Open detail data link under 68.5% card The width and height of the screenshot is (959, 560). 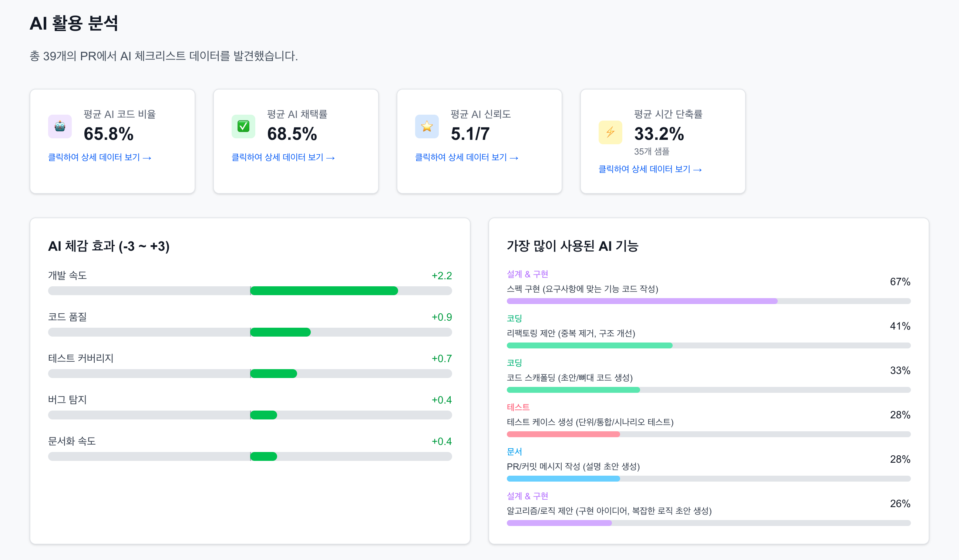(x=283, y=158)
